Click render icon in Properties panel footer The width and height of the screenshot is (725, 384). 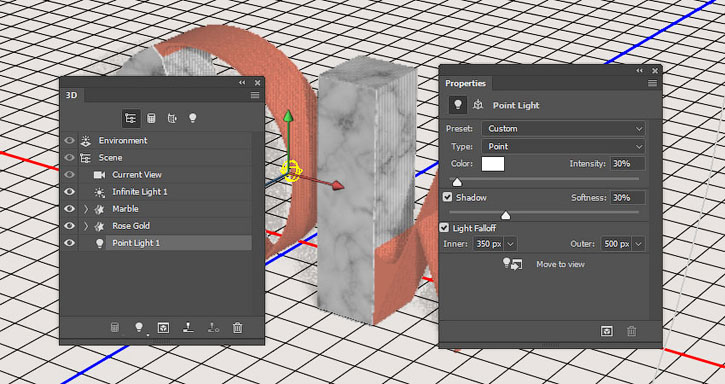tap(607, 331)
